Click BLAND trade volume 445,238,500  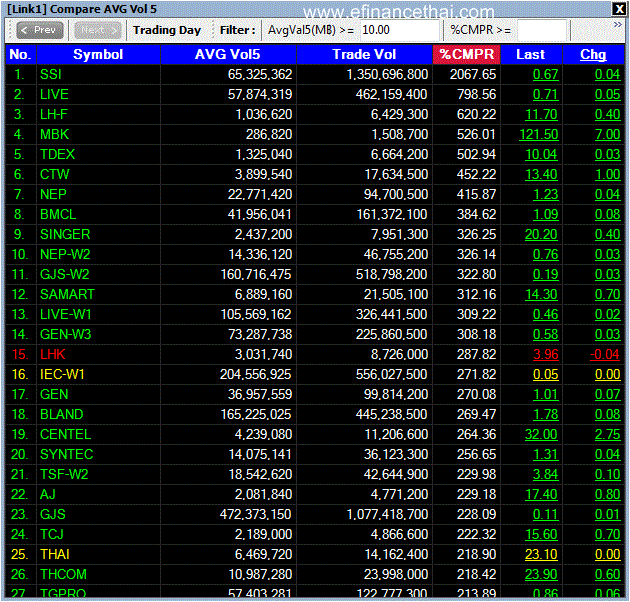coord(391,414)
